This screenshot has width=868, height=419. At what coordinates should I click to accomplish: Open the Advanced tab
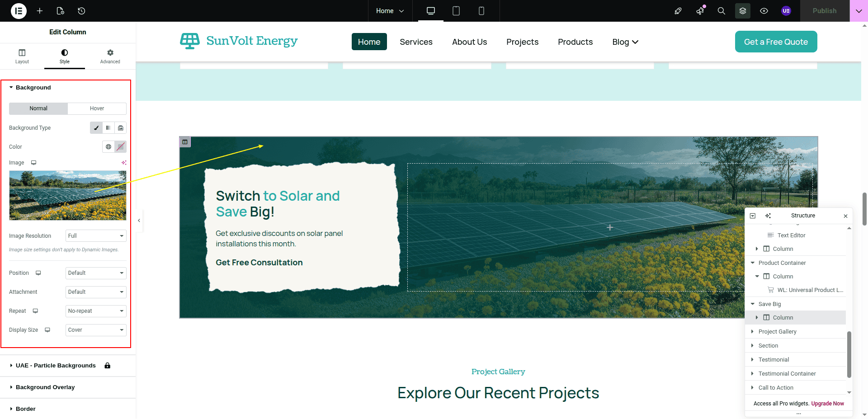coord(110,56)
